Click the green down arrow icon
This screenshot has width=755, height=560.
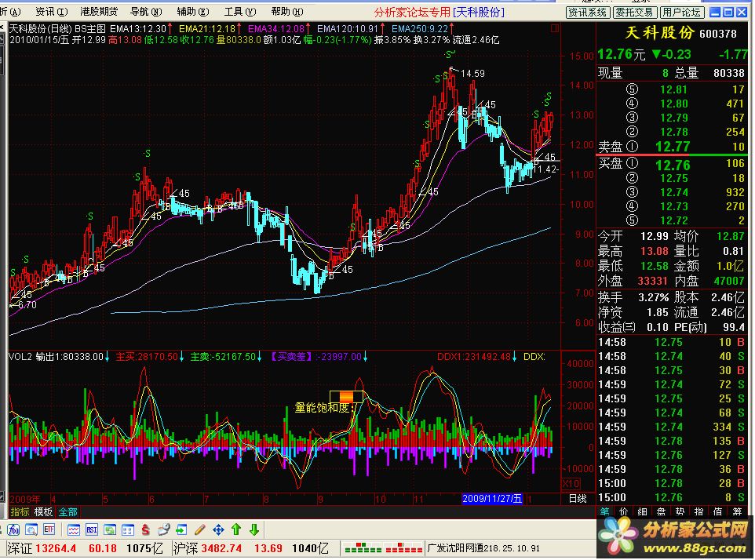click(254, 529)
